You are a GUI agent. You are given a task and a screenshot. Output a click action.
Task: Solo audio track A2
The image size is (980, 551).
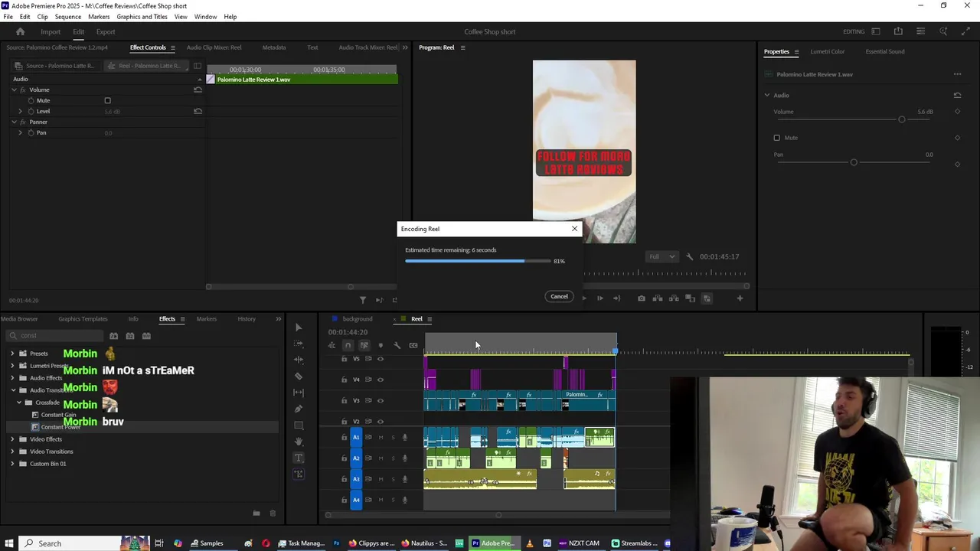(393, 458)
